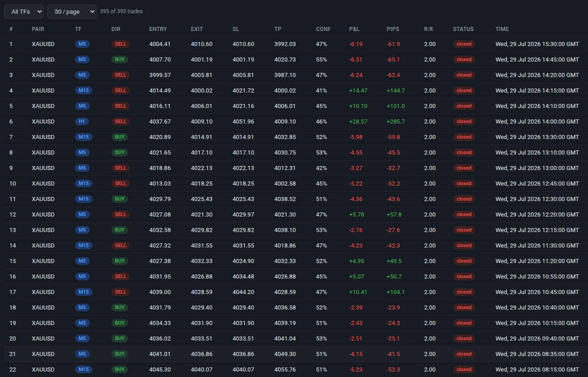Click the PIPS column header
Image resolution: width=588 pixels, height=377 pixels.
point(393,29)
